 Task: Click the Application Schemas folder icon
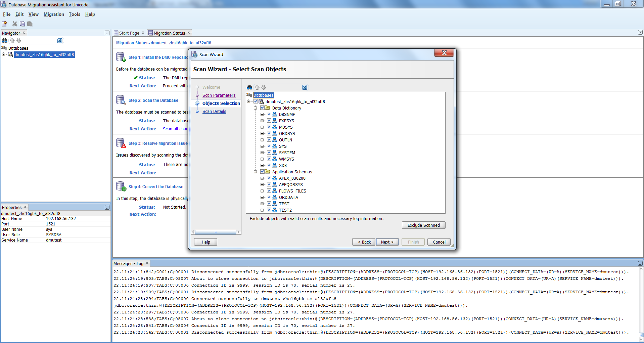pyautogui.click(x=268, y=172)
